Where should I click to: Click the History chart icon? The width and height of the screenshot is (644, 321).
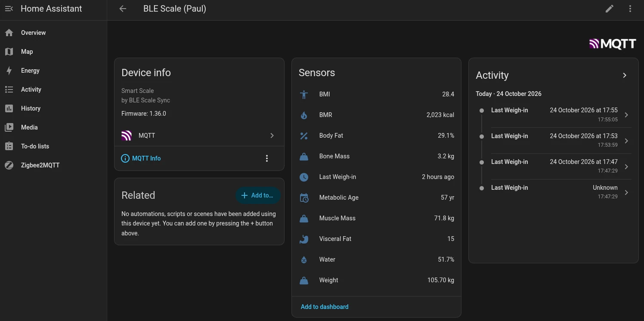(9, 108)
